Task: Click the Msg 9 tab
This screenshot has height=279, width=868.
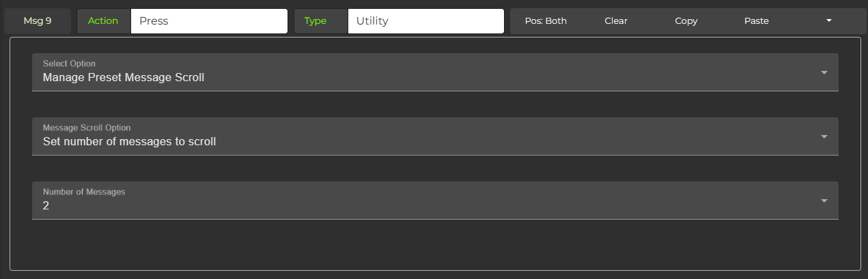Action: click(38, 21)
